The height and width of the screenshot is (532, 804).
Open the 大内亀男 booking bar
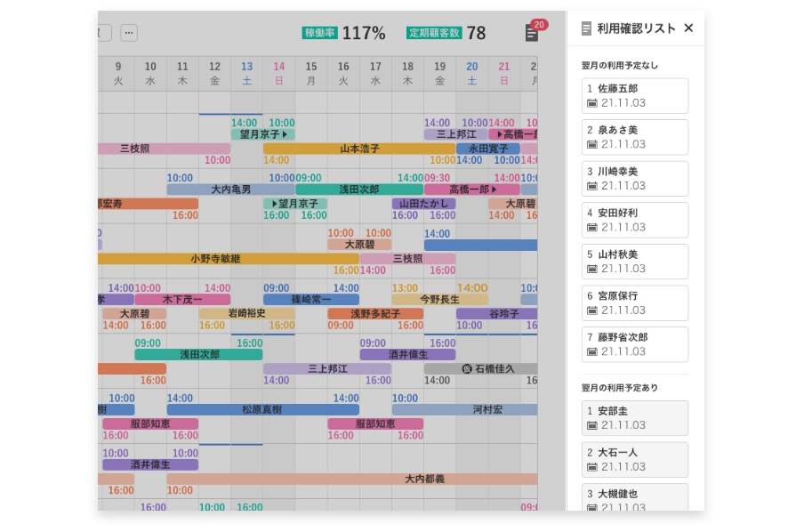[230, 189]
